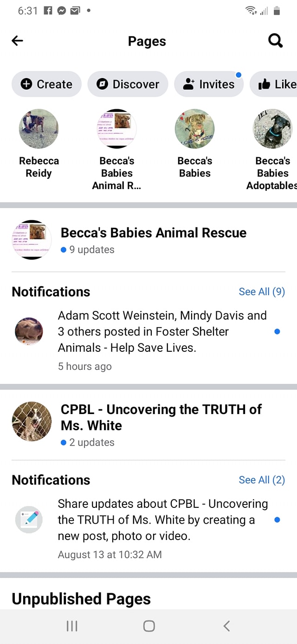Open the Invites tab
Image resolution: width=297 pixels, height=644 pixels.
[x=208, y=84]
